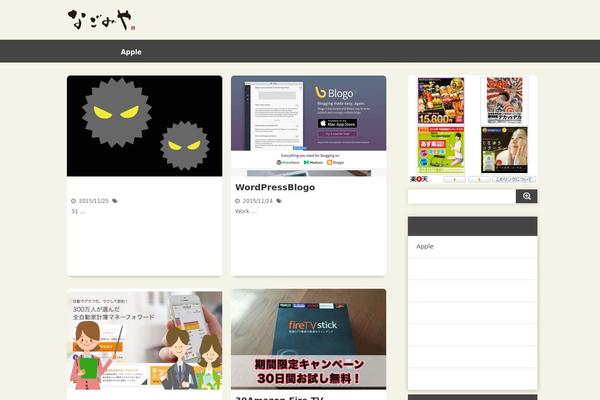Open the Blogo post thumbnail
Screen dimensions: 600x400
click(x=308, y=126)
